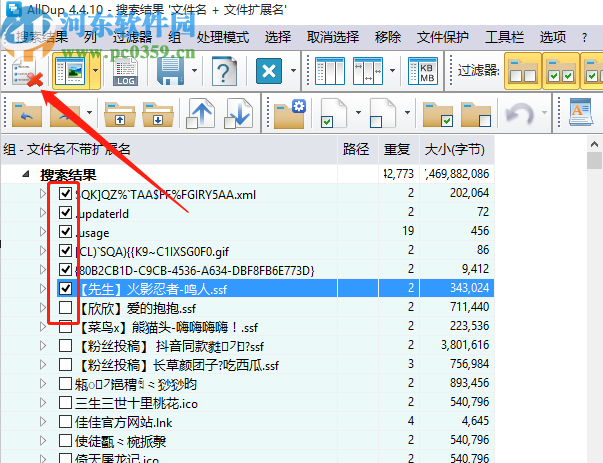The height and width of the screenshot is (463, 603).
Task: Open the 过滤器 menu
Action: [132, 37]
